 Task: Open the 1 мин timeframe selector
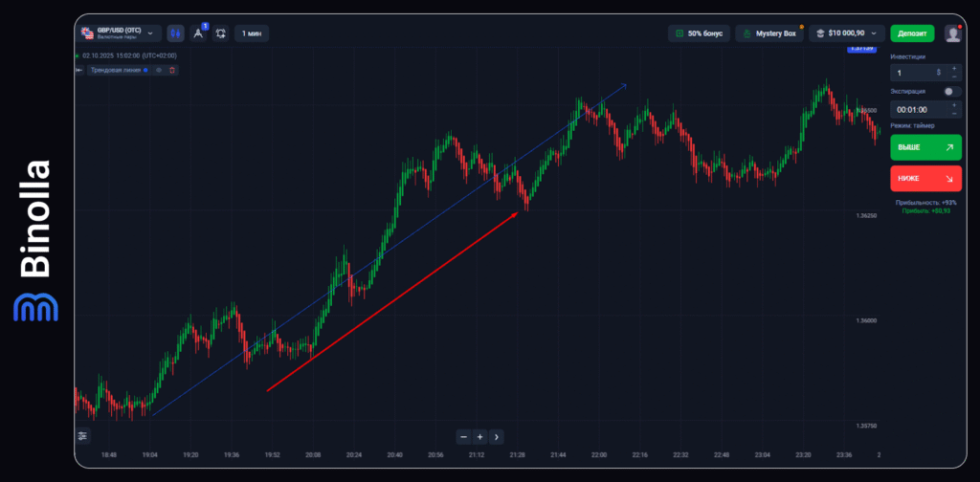252,33
